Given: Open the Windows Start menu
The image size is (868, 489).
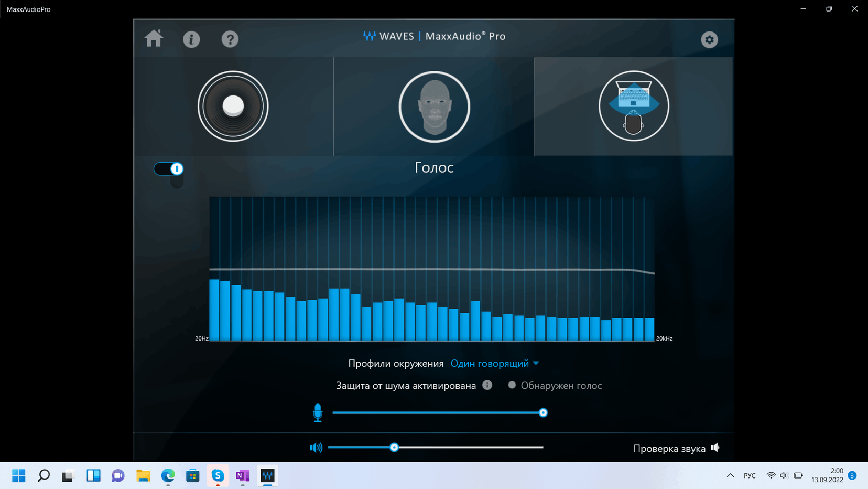Looking at the screenshot, I should click(19, 476).
